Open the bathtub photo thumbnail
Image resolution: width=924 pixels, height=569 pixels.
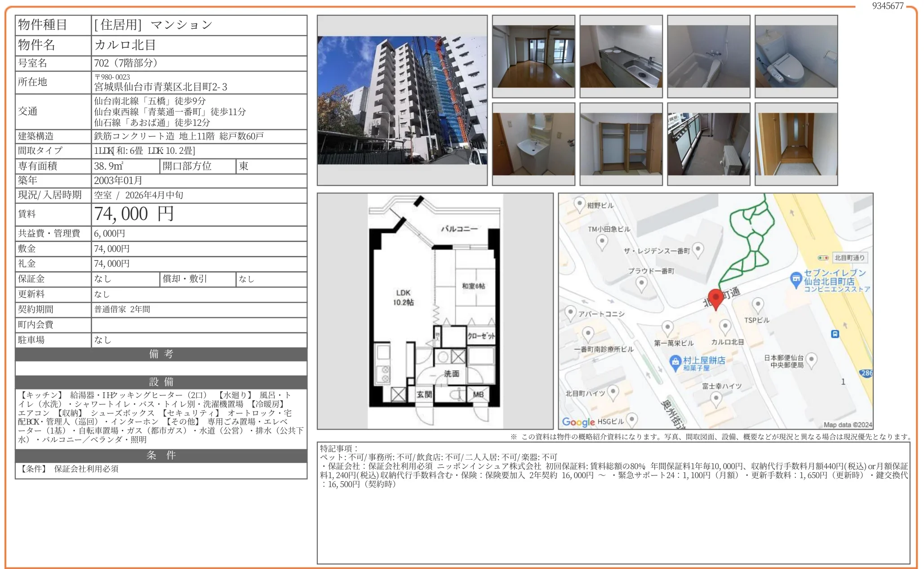(708, 56)
